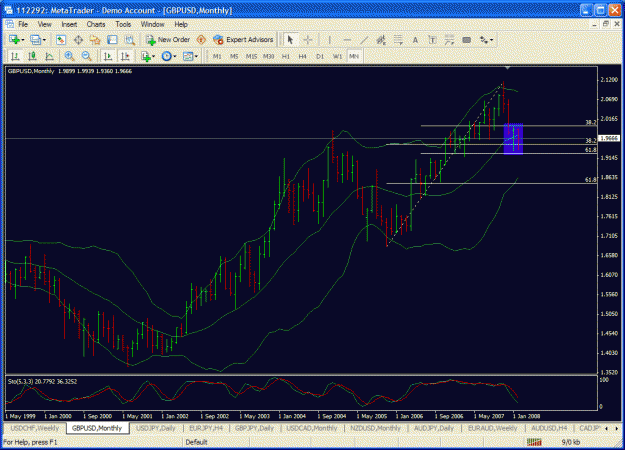
Task: Launch the MetaEditor icon
Action: coord(201,40)
